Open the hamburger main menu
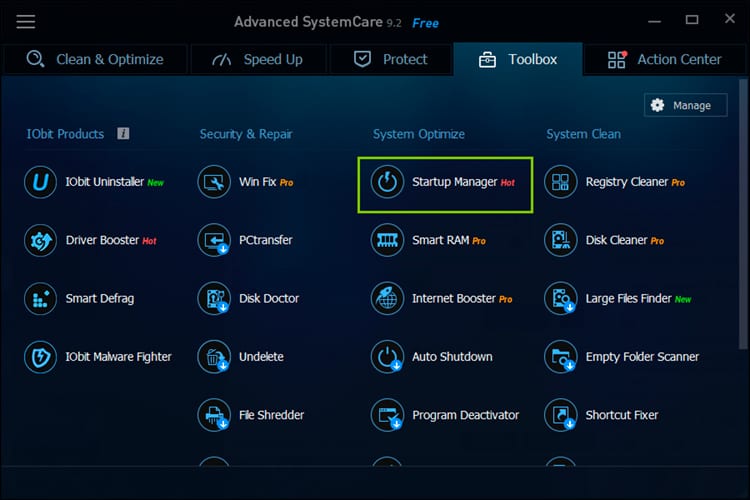Screen dimensions: 750x500 point(26,22)
